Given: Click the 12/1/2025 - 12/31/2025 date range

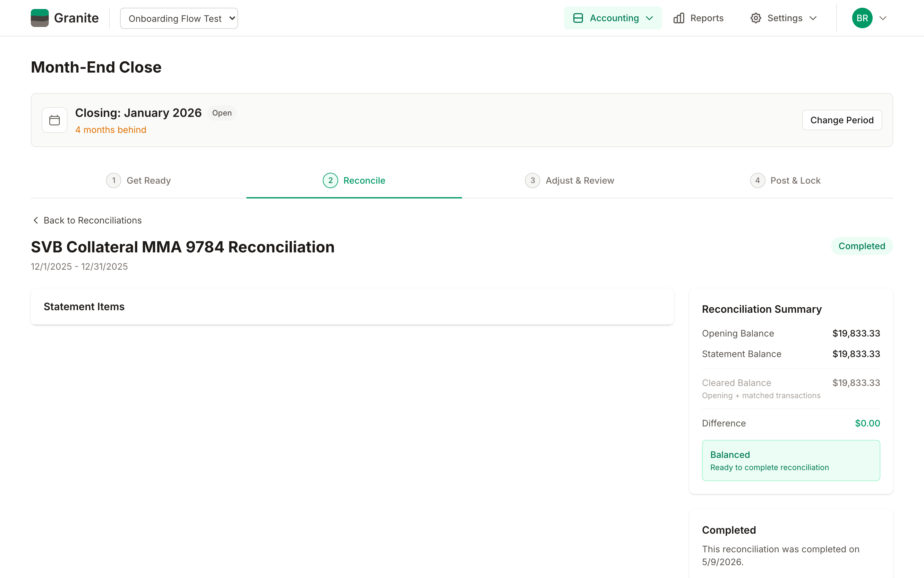Looking at the screenshot, I should (x=79, y=267).
